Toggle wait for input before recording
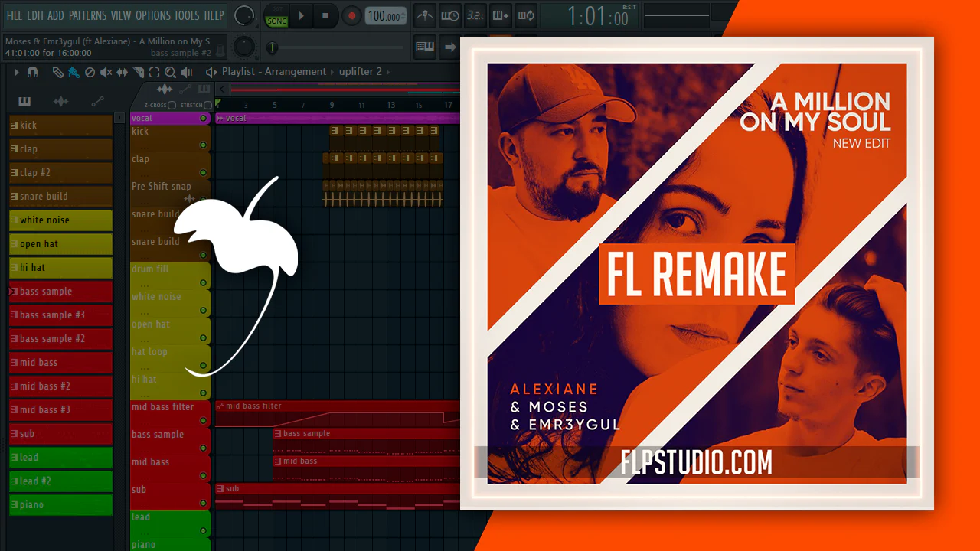980x551 pixels. 450,15
